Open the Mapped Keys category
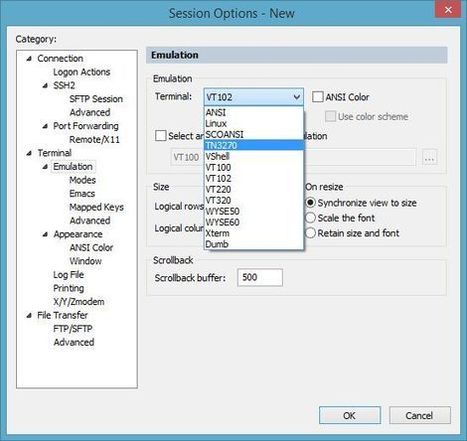This screenshot has width=467, height=441. point(96,207)
